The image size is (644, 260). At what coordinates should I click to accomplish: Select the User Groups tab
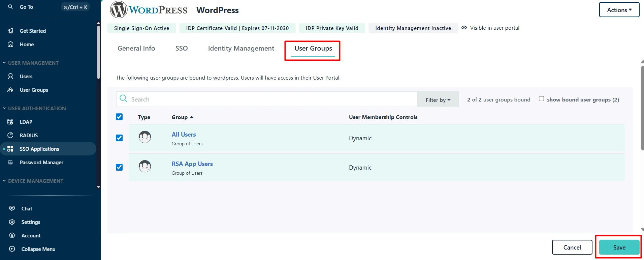313,48
